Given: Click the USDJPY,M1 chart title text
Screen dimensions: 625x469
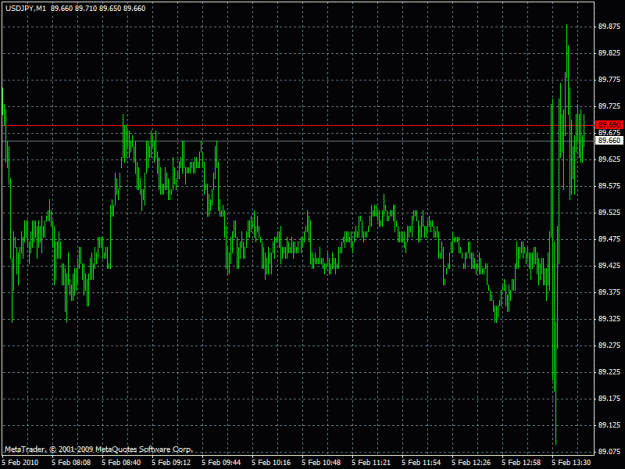Looking at the screenshot, I should click(26, 8).
